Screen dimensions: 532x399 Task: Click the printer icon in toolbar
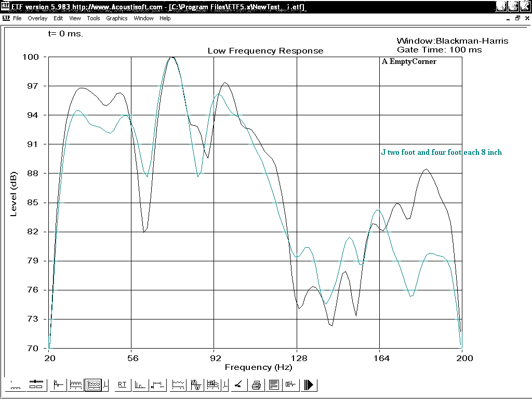(256, 385)
